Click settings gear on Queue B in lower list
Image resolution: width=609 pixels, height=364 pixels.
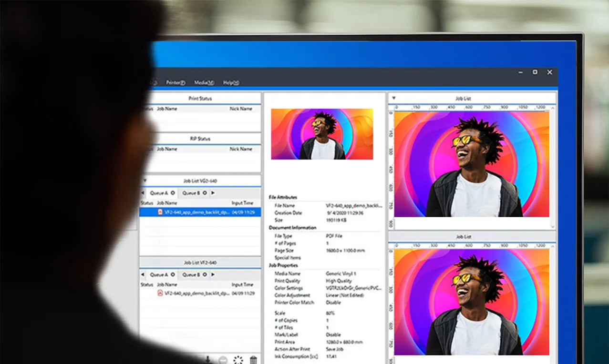point(205,274)
